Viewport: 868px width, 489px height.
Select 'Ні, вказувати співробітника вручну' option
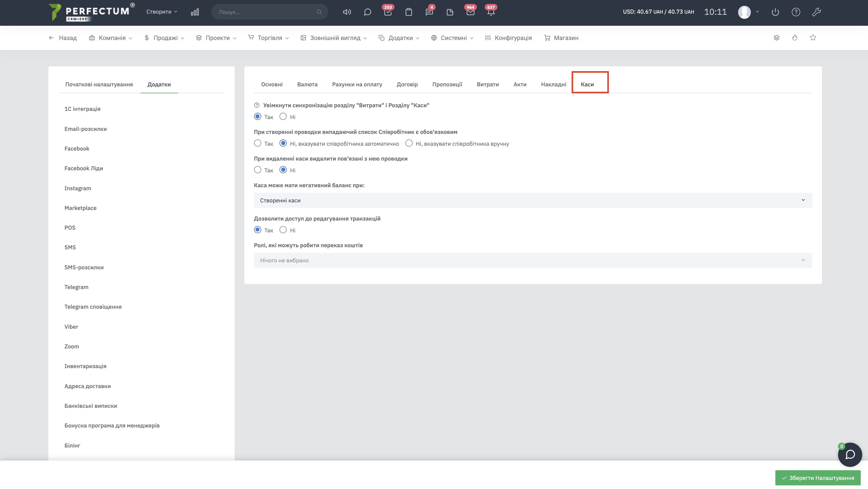pyautogui.click(x=409, y=143)
